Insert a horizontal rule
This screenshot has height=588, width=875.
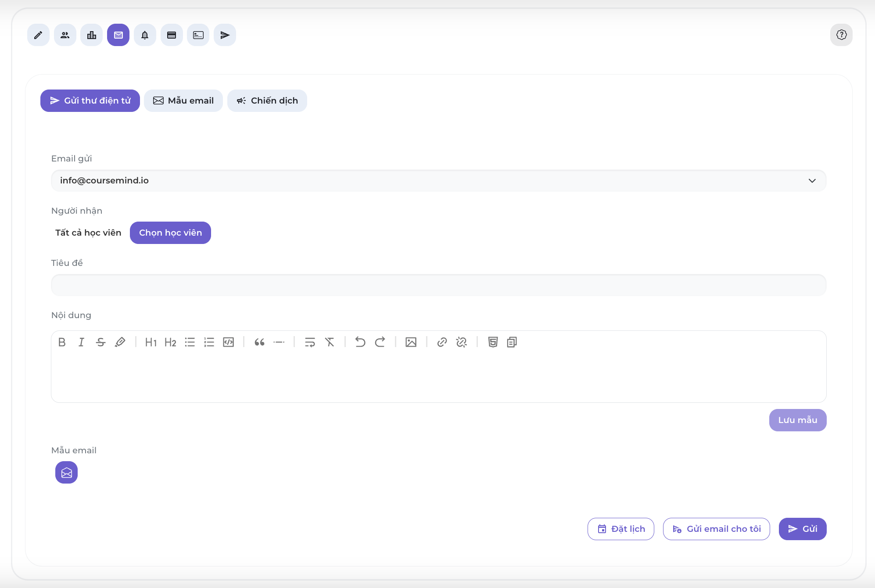pos(279,342)
